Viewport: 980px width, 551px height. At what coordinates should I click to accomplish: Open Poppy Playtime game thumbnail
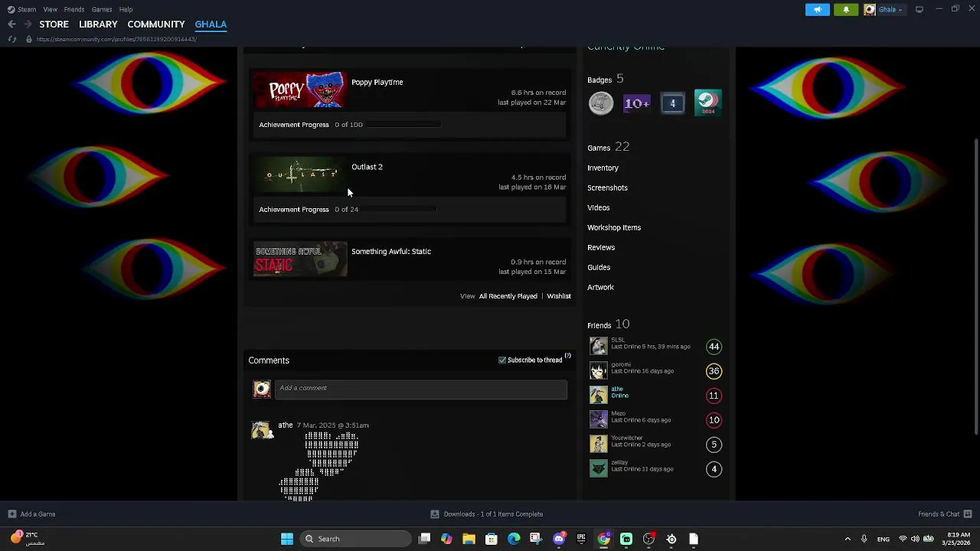click(301, 91)
